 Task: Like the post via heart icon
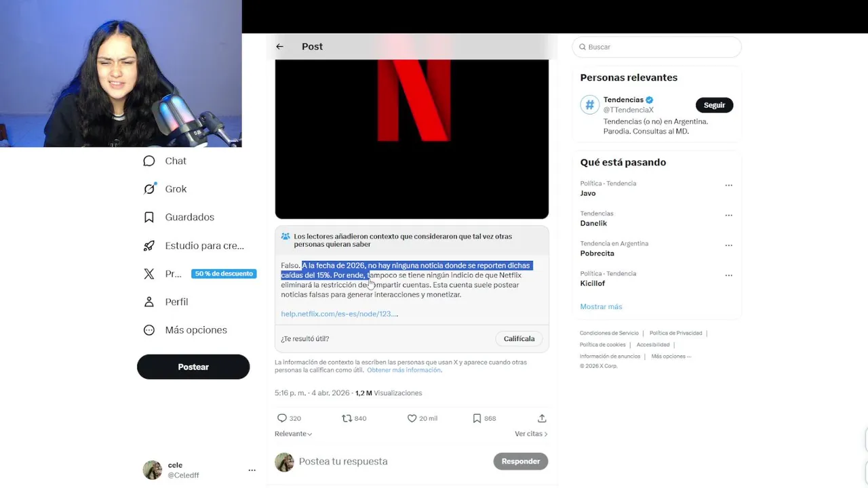click(x=412, y=418)
